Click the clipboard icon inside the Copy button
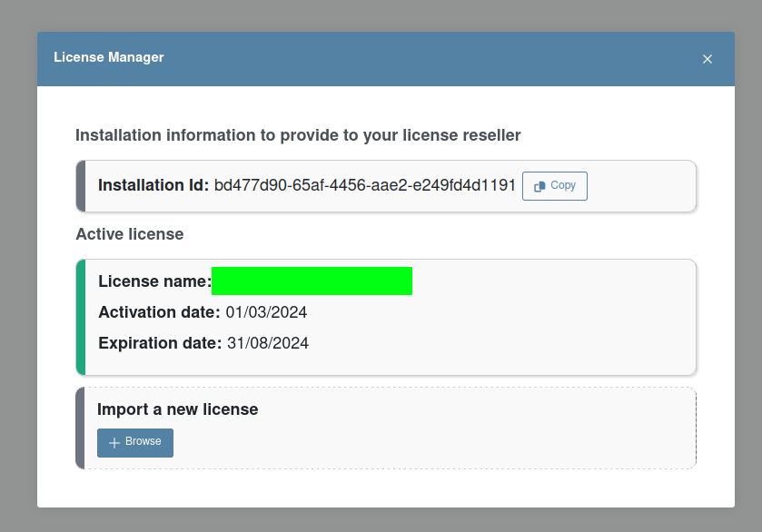The image size is (762, 532). (539, 186)
